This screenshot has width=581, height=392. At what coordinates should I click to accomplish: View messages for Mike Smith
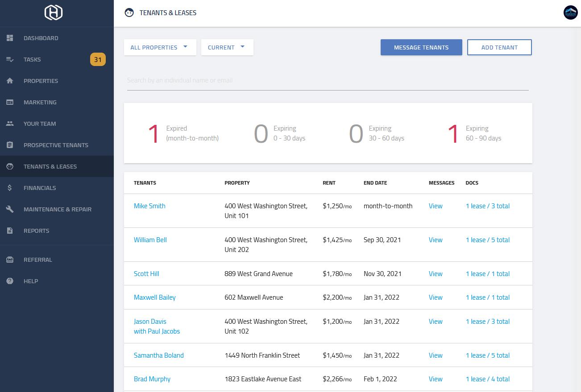click(436, 206)
